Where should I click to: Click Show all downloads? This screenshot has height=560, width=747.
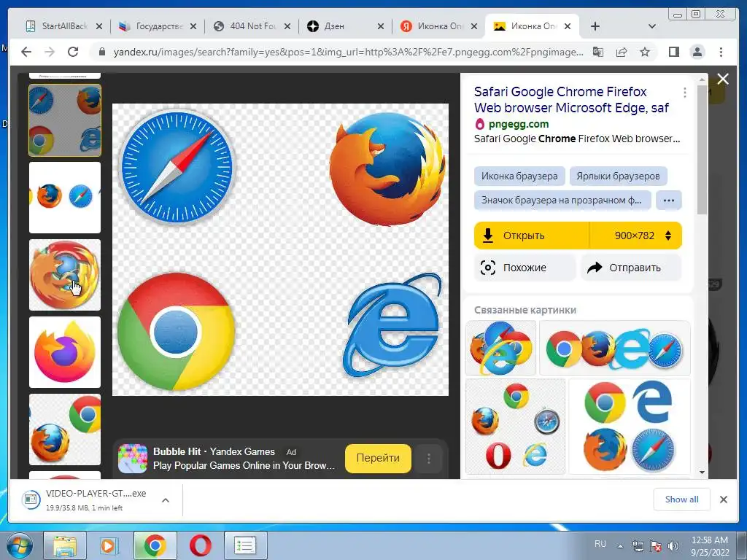(x=682, y=499)
